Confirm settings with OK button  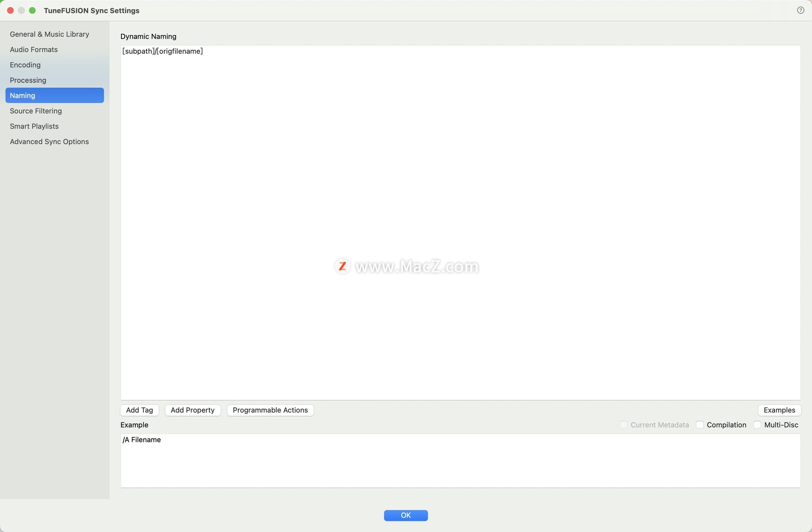[x=406, y=515]
